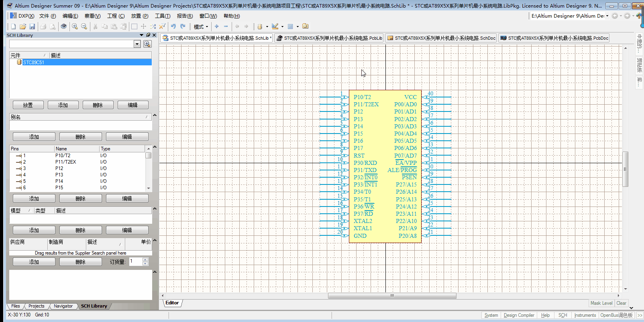Viewport: 644px width, 322px height.
Task: Open the 放置(P) menu
Action: point(140,16)
